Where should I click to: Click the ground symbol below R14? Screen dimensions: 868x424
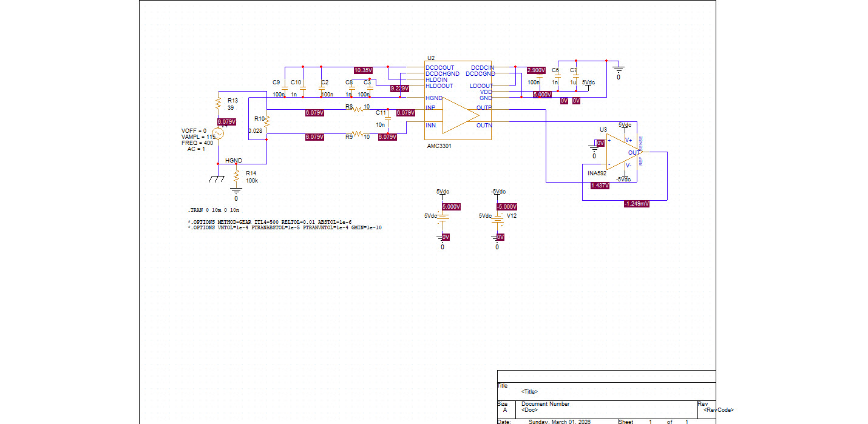[236, 190]
